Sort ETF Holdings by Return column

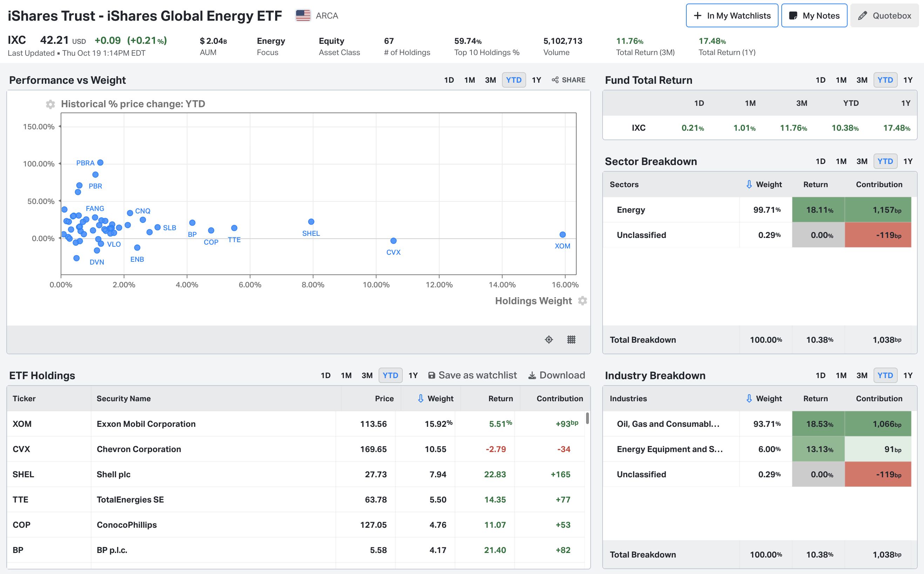coord(500,398)
